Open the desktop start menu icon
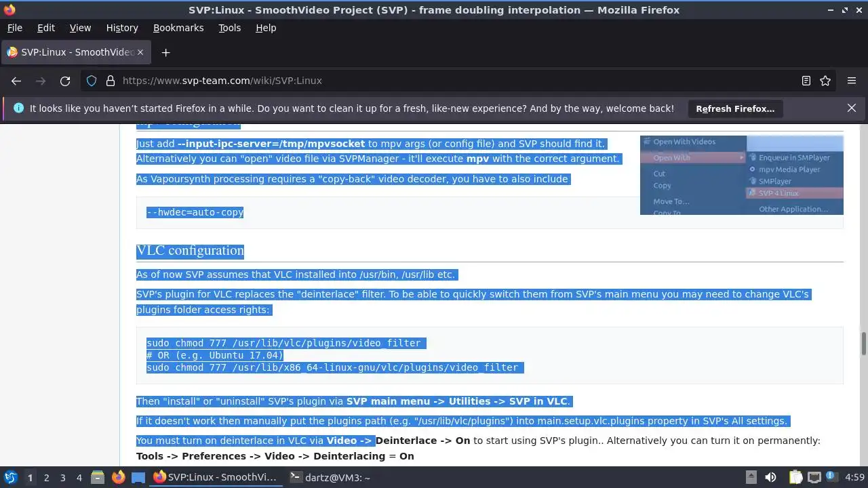 click(10, 477)
